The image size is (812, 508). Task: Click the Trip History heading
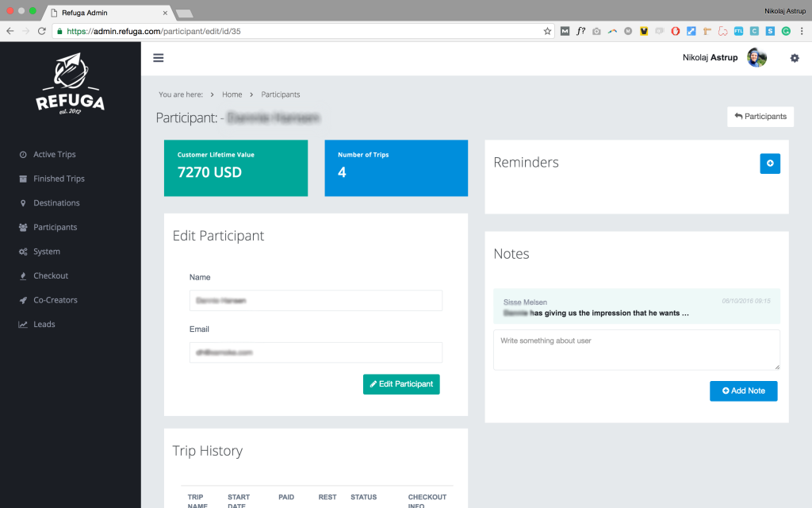coord(207,451)
